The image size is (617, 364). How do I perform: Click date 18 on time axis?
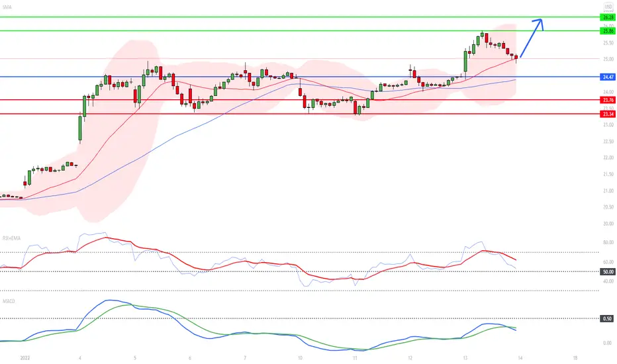pyautogui.click(x=575, y=357)
